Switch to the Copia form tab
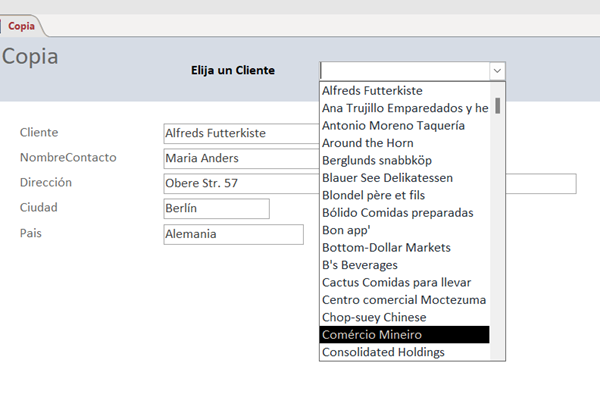 click(21, 26)
